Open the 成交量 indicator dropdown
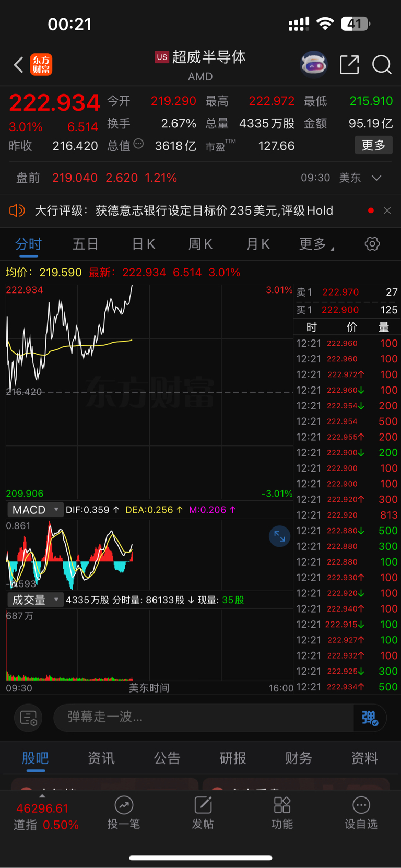The image size is (401, 868). (x=35, y=600)
